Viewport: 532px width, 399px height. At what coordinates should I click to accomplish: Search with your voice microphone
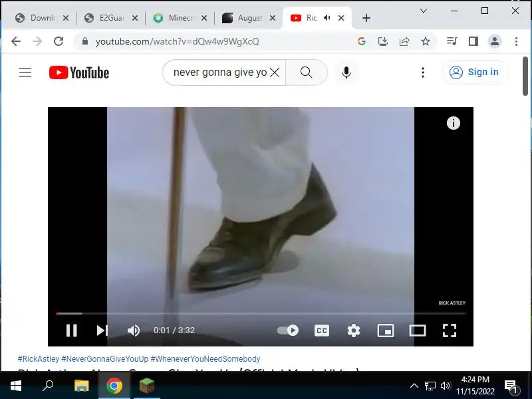click(x=346, y=72)
